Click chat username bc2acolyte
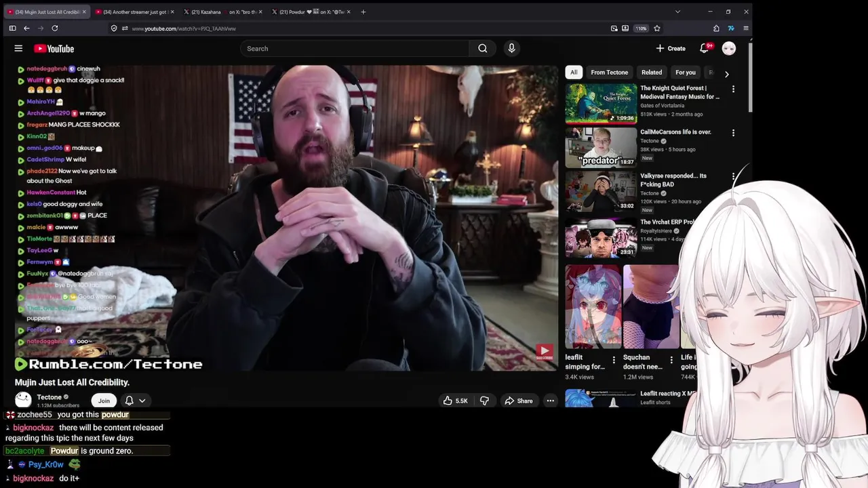This screenshot has width=868, height=488. click(24, 451)
